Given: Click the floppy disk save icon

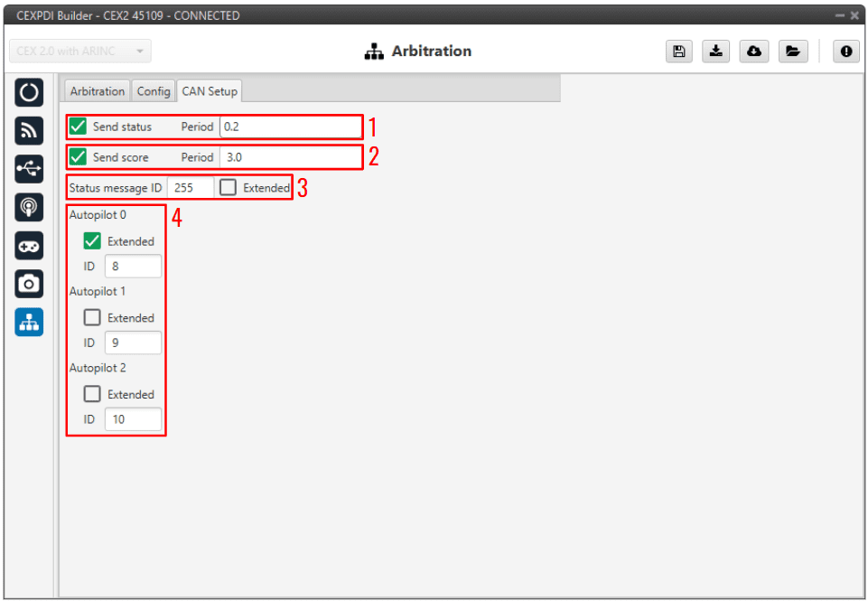Looking at the screenshot, I should (x=678, y=51).
